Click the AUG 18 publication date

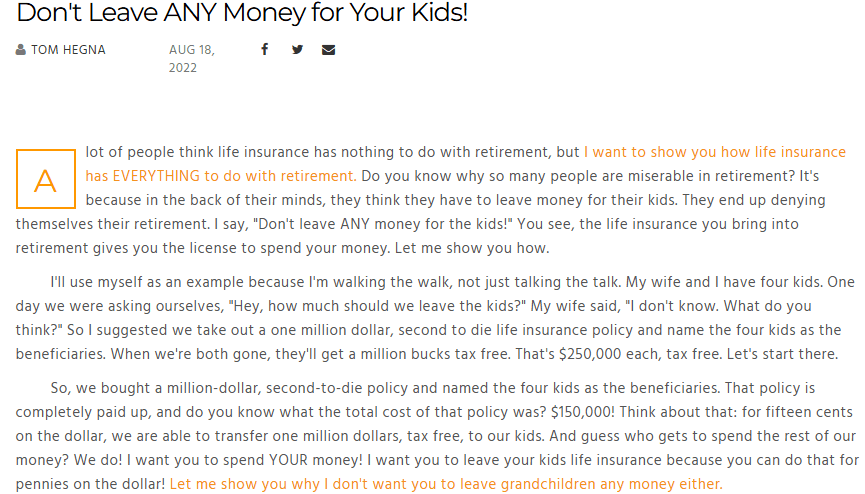click(191, 50)
